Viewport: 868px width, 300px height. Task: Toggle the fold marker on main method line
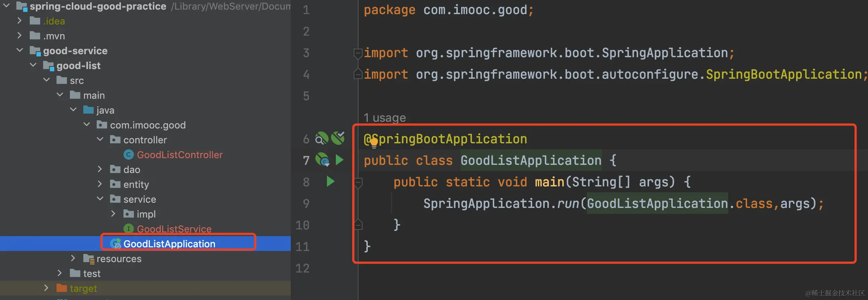(x=358, y=182)
